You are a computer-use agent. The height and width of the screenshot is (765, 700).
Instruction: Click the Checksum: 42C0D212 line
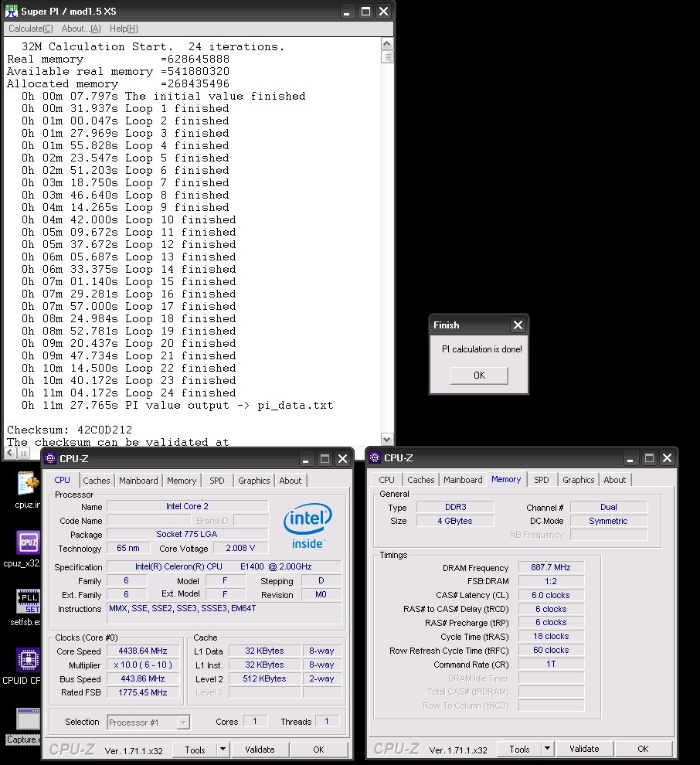click(70, 430)
